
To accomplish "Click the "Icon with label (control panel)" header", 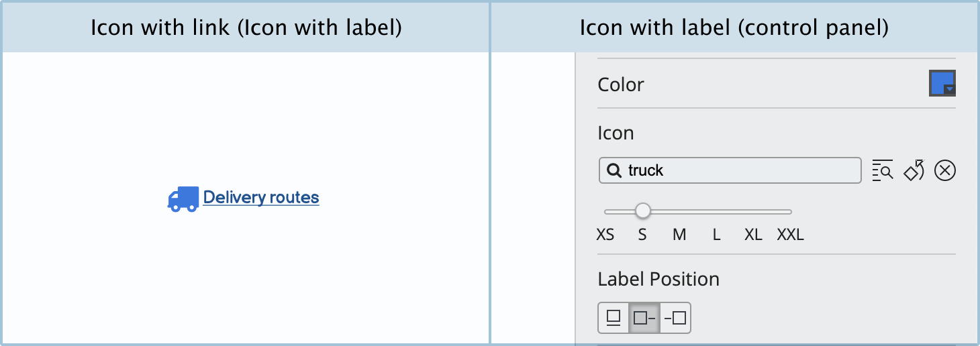I will [x=734, y=27].
